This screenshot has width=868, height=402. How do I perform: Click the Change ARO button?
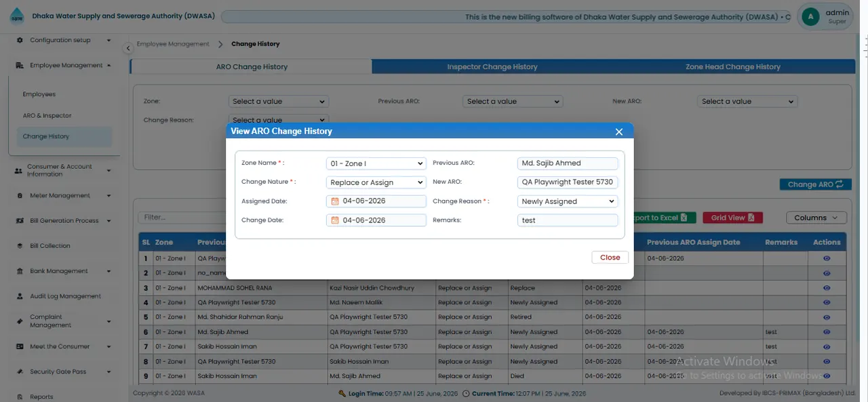(816, 184)
